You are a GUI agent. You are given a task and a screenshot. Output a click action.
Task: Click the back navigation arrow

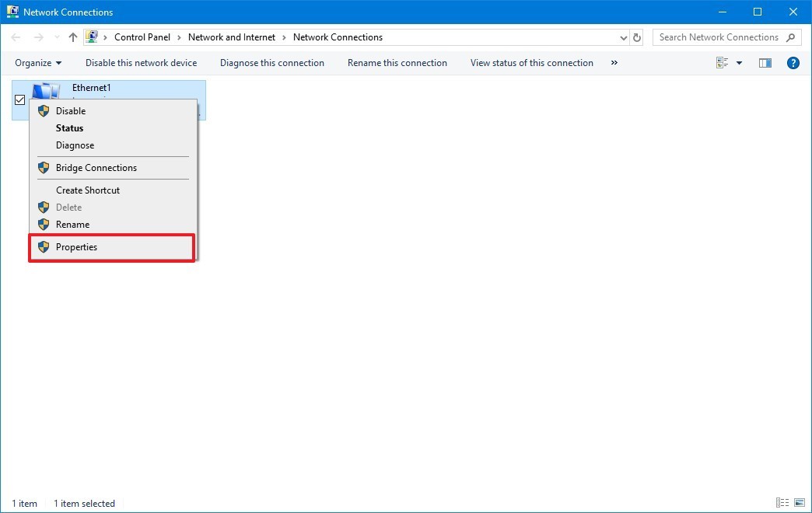(16, 37)
